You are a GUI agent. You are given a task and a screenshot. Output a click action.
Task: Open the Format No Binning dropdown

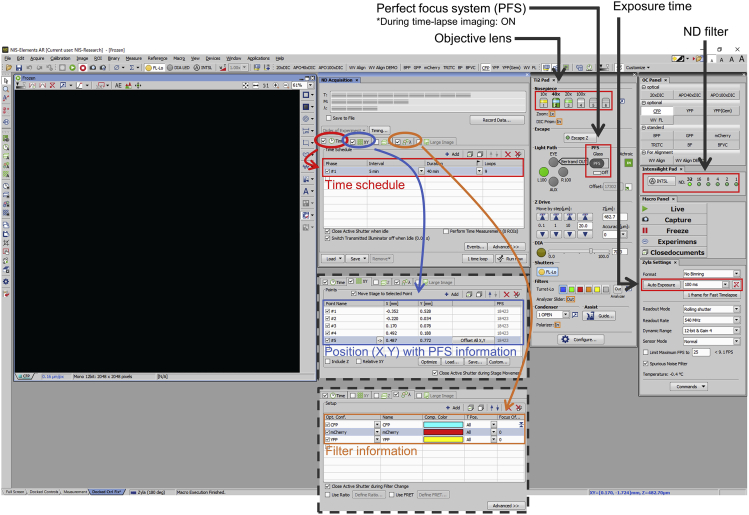tap(736, 273)
